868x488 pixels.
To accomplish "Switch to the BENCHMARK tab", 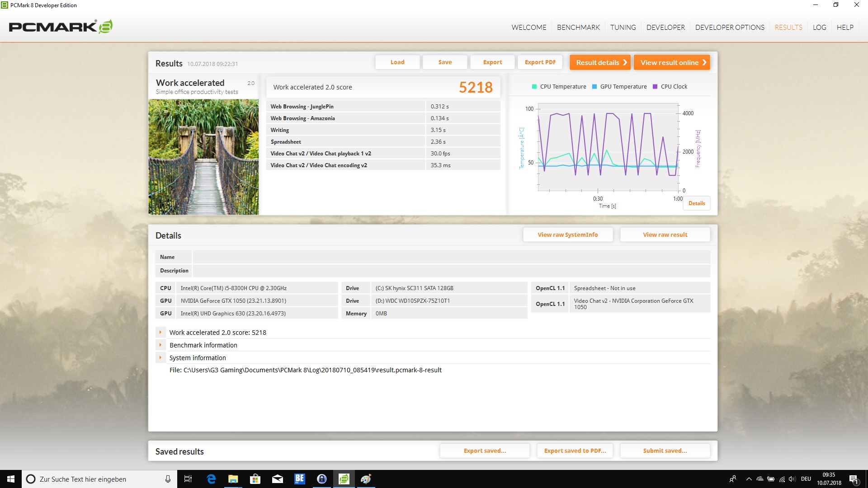I will (x=578, y=27).
